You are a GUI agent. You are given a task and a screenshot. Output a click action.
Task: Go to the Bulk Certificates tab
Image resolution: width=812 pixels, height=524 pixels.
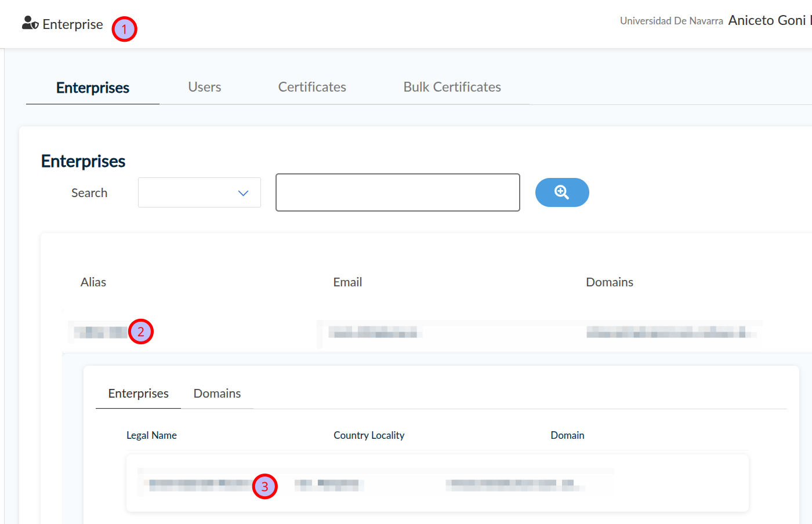452,87
